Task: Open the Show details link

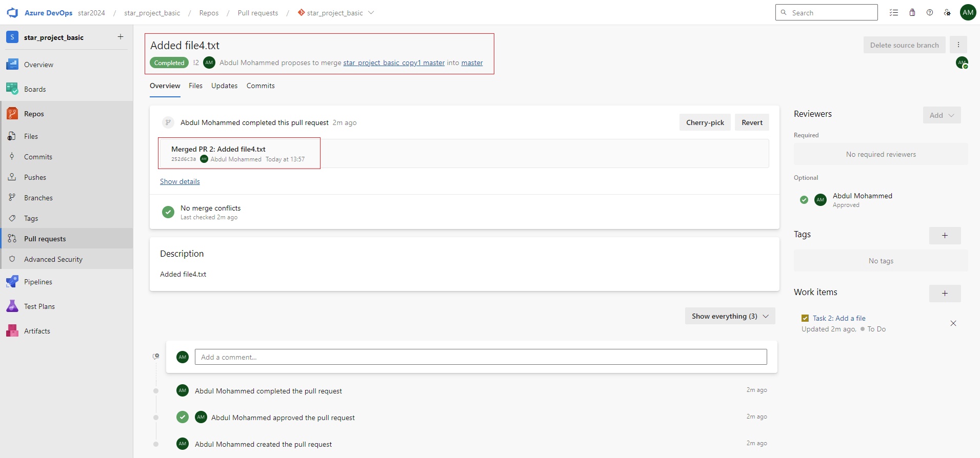Action: click(180, 181)
